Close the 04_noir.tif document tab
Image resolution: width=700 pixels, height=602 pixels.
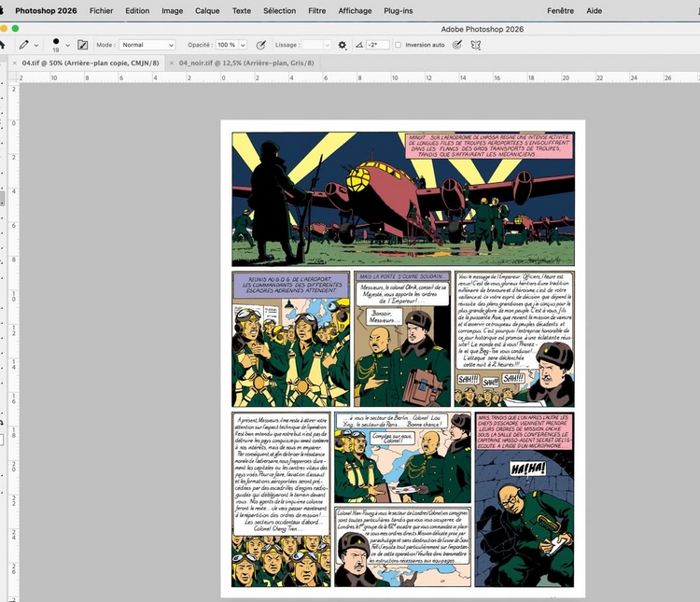pos(171,63)
